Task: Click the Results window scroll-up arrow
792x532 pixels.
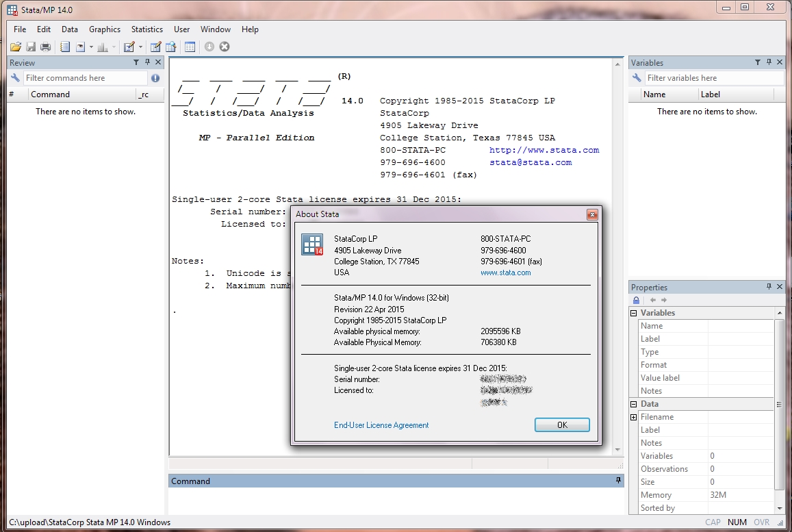Action: pos(617,64)
